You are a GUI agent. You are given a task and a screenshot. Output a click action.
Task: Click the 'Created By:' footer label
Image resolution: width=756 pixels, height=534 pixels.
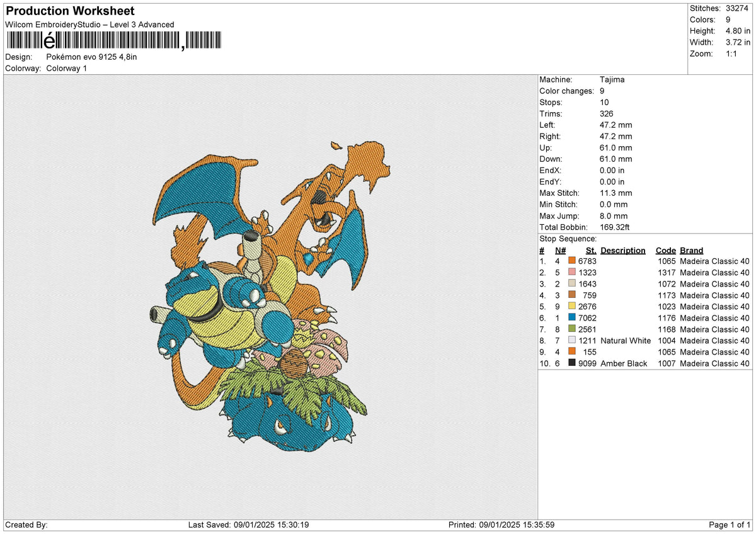[x=26, y=525]
